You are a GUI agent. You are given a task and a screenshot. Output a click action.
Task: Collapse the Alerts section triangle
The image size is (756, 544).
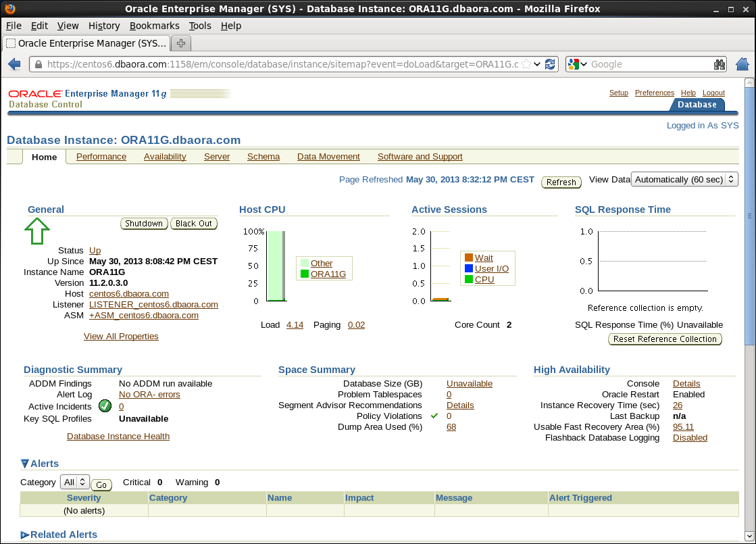pyautogui.click(x=24, y=464)
